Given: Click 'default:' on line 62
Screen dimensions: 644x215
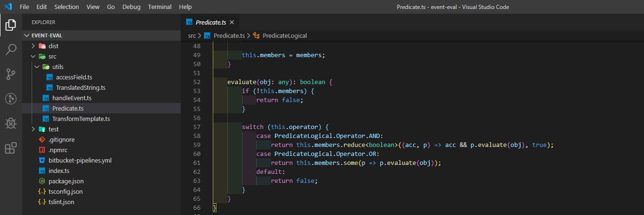Looking at the screenshot, I should coord(271,172).
